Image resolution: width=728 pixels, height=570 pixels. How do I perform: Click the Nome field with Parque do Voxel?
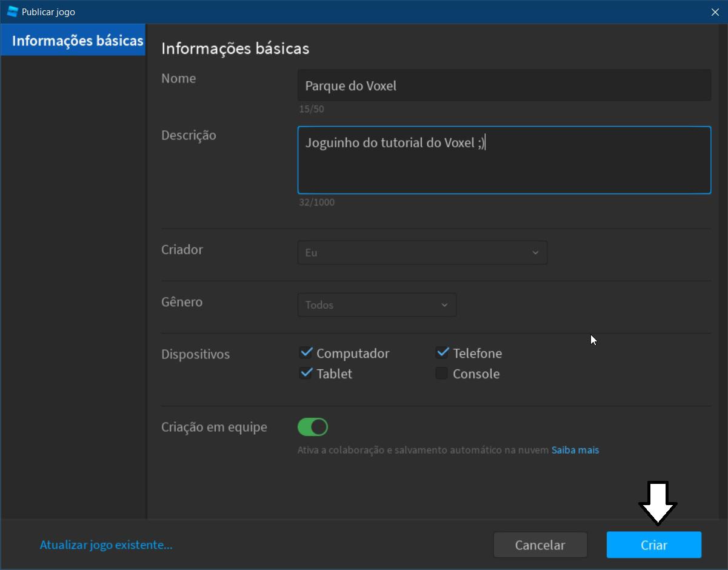click(x=504, y=85)
